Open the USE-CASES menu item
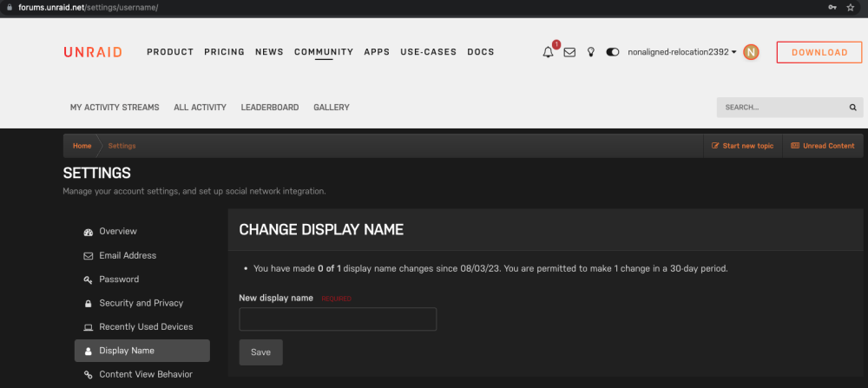This screenshot has width=868, height=388. (429, 52)
